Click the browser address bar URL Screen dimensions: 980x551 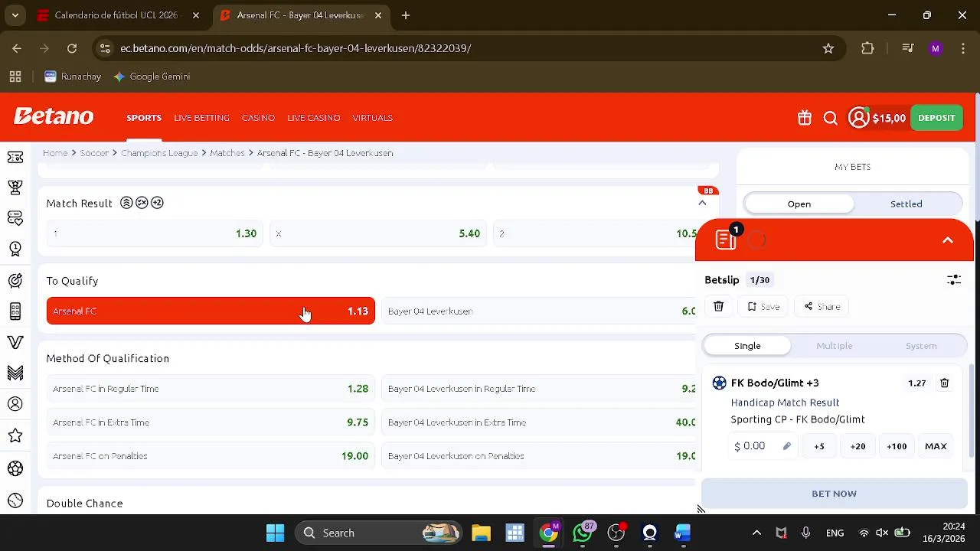pyautogui.click(x=296, y=48)
